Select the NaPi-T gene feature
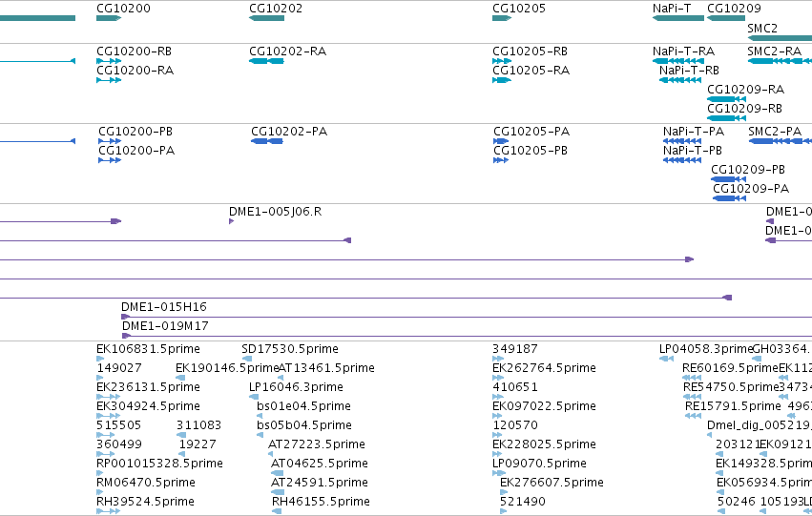The height and width of the screenshot is (516, 812). tap(678, 18)
